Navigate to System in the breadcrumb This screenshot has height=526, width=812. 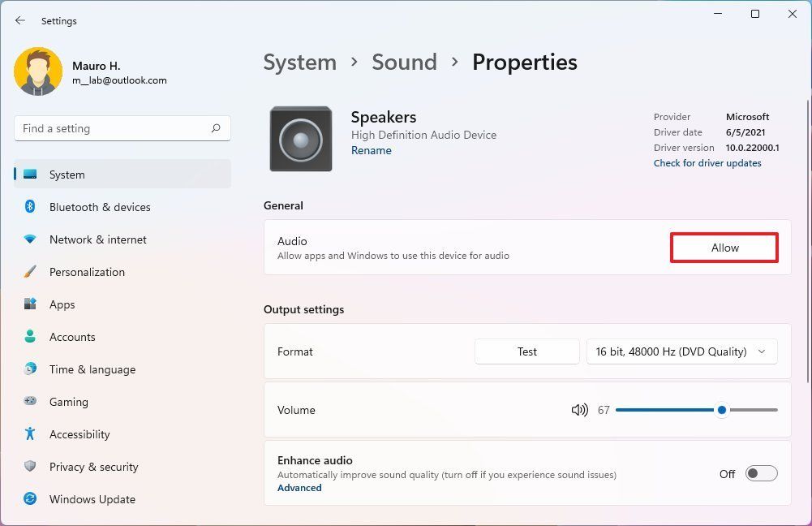(x=299, y=62)
